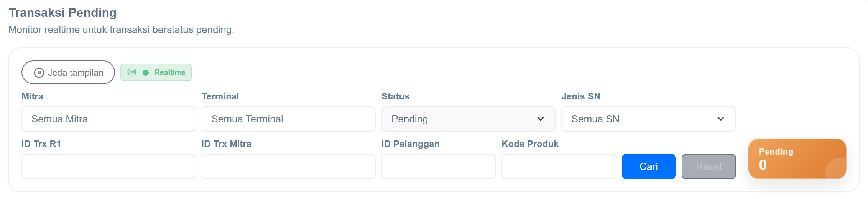Click the Transaksi Pending page heading
This screenshot has width=868, height=199.
pos(63,13)
